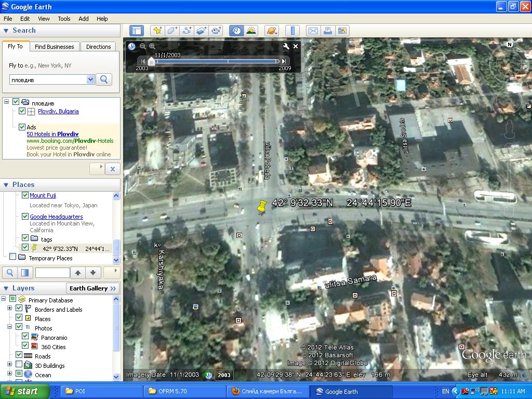This screenshot has width=532, height=399.
Task: Open the Fly To search history dropdown
Action: point(90,79)
